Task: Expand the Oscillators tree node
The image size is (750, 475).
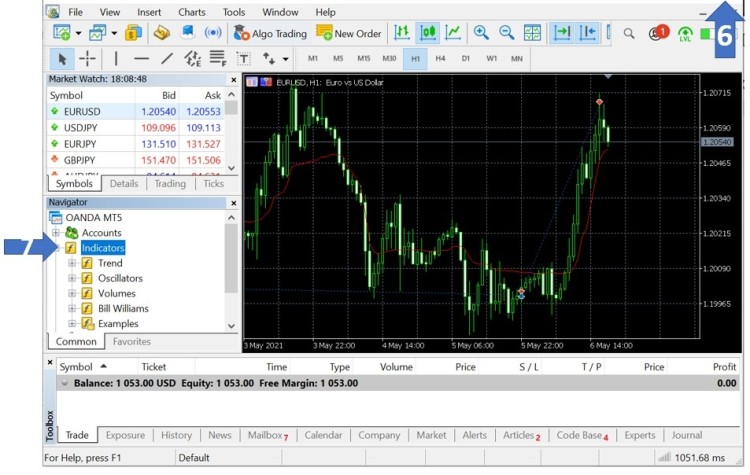Action: pyautogui.click(x=72, y=278)
